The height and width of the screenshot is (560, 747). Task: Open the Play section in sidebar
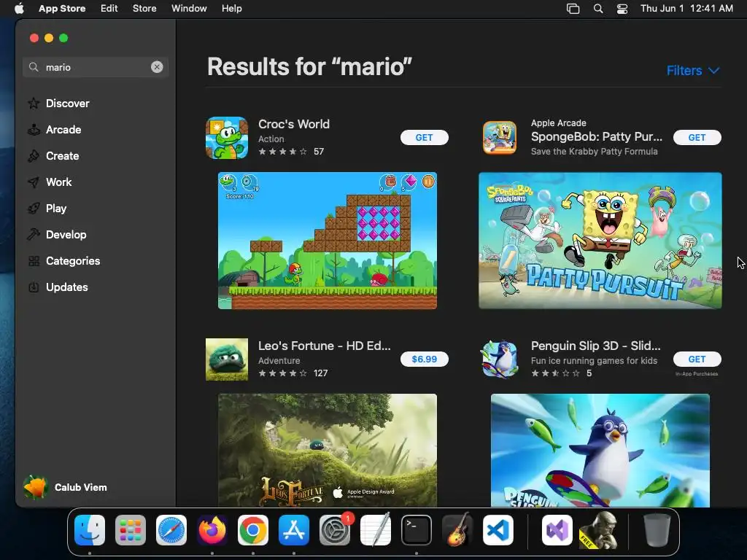pyautogui.click(x=47, y=208)
